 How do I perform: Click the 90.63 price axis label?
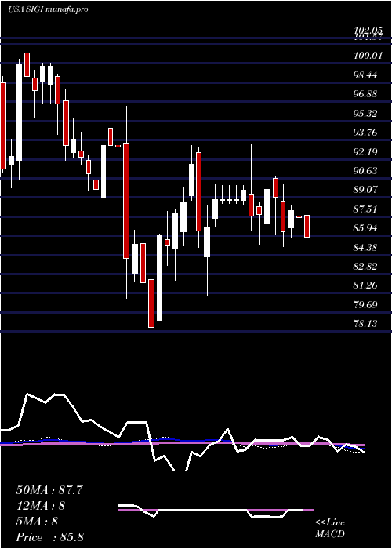[x=366, y=170]
